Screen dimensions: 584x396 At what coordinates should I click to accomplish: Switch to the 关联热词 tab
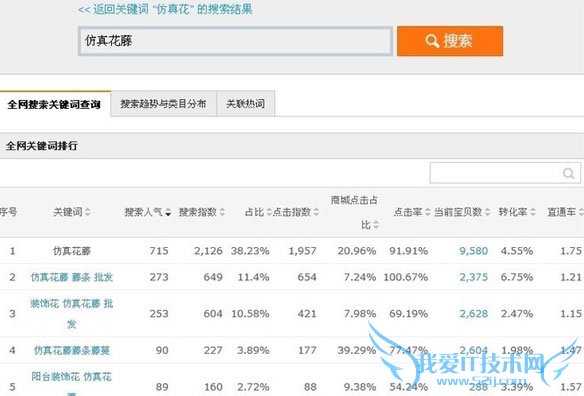point(246,104)
